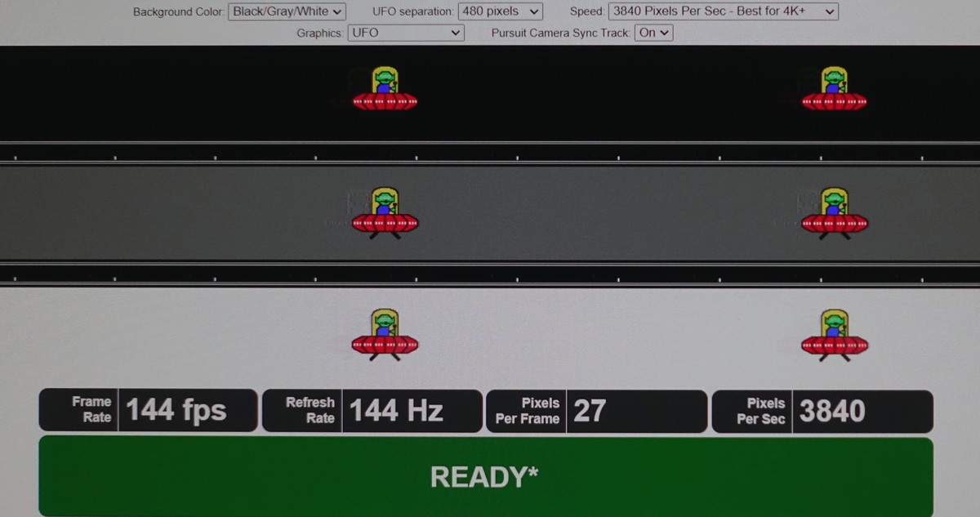Click the Pixels Per Frame value 27
The width and height of the screenshot is (980, 517).
590,411
